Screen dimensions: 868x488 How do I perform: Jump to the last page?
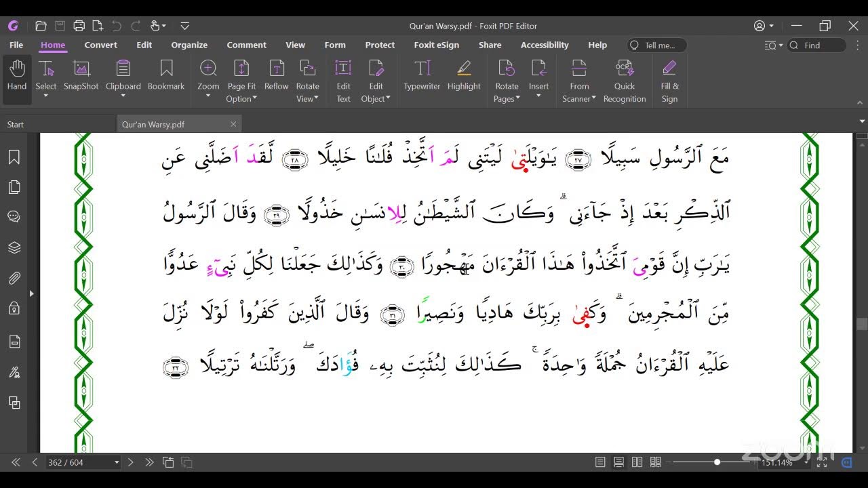point(149,462)
